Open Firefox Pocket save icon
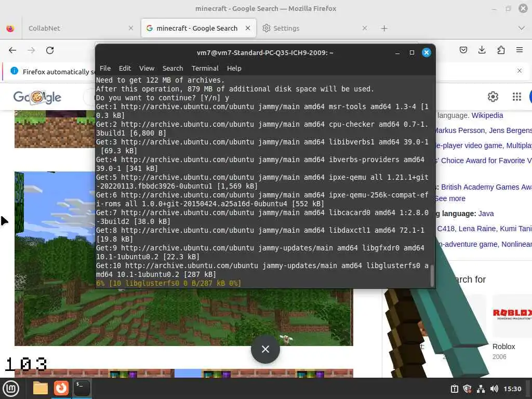532x399 pixels. [463, 50]
